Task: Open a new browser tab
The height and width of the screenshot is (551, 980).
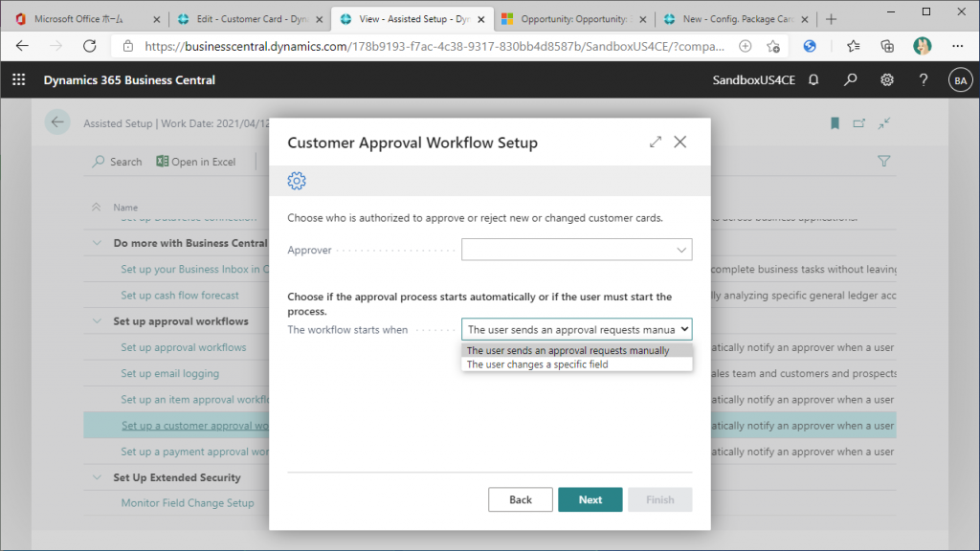Action: [x=831, y=19]
